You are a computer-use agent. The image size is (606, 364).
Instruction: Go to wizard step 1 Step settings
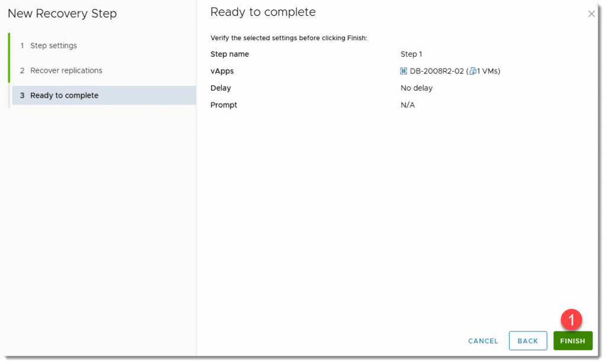click(x=53, y=46)
